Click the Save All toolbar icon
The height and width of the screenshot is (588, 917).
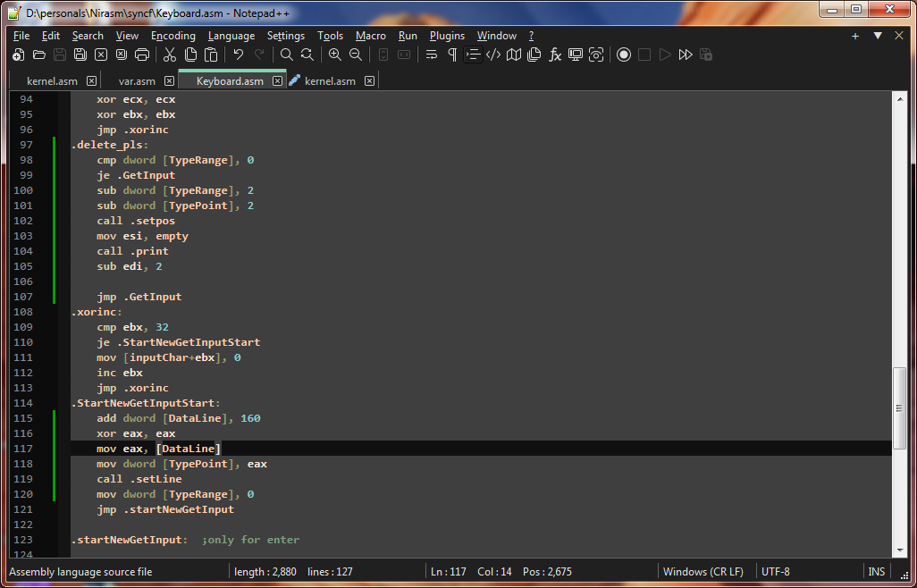[80, 55]
